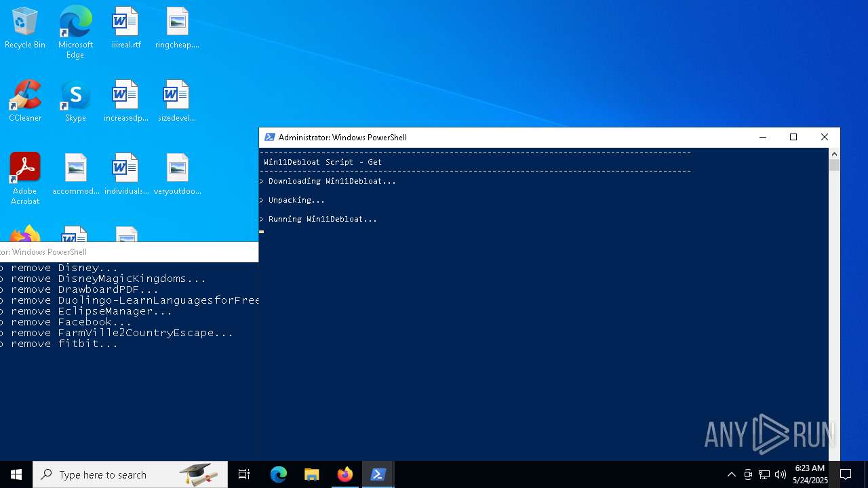868x488 pixels.
Task: Maximize the Administrator PowerShell window
Action: [x=793, y=137]
